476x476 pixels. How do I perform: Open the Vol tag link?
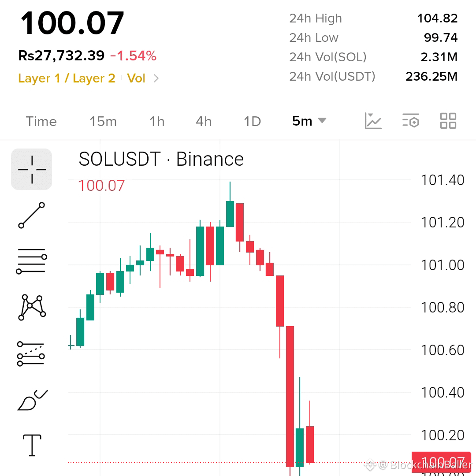pos(136,78)
